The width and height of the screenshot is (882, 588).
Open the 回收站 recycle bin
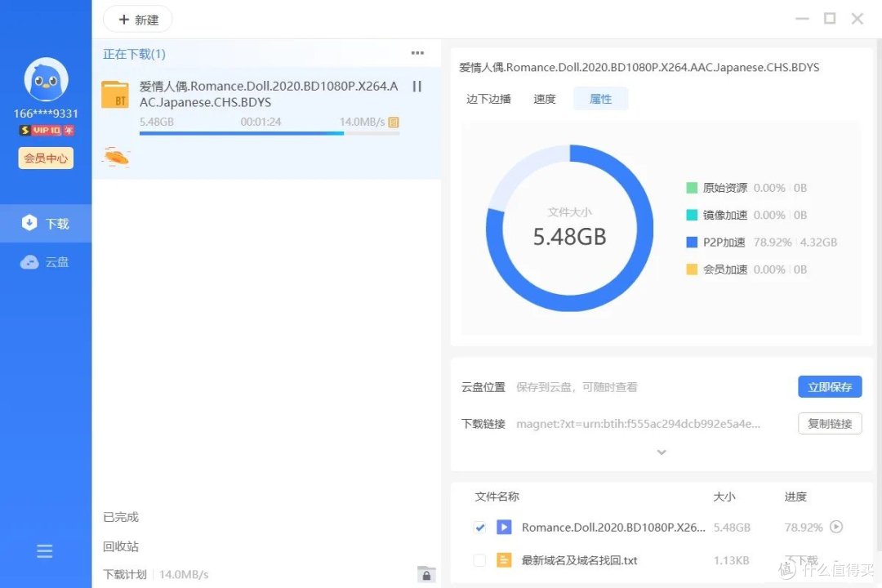(120, 546)
